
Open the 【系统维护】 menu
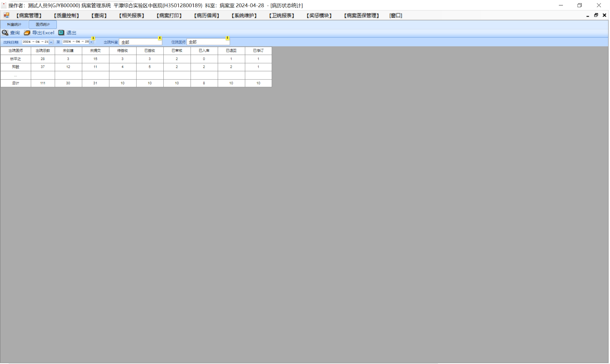pyautogui.click(x=244, y=16)
